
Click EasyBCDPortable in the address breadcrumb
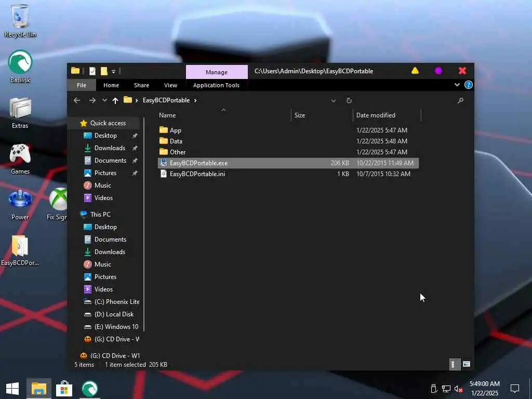[166, 100]
